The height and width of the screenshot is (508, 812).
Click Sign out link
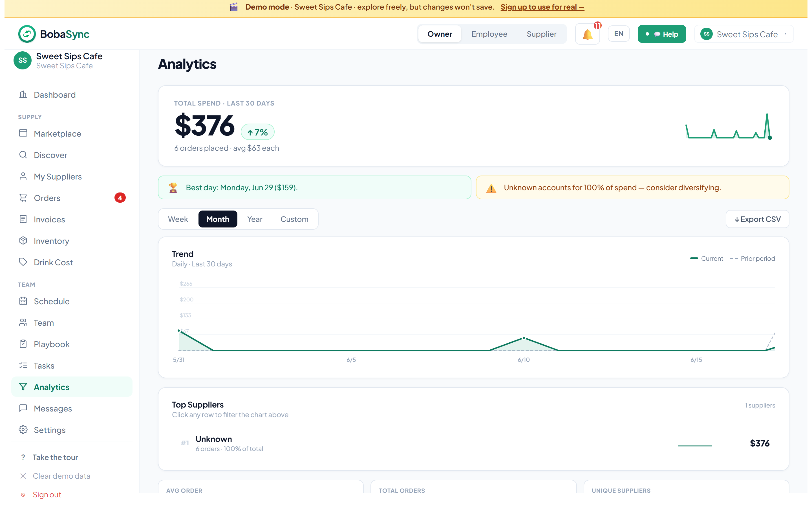(x=47, y=494)
